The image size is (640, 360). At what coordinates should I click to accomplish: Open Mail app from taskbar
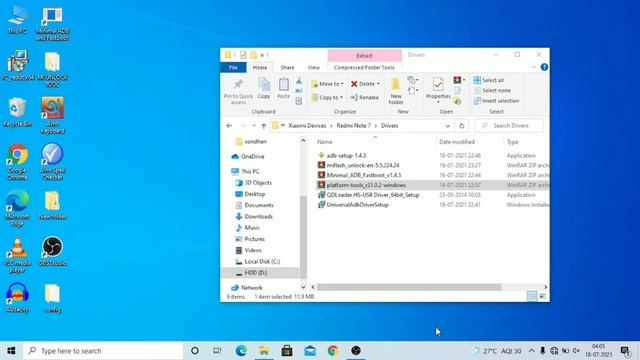[310, 350]
